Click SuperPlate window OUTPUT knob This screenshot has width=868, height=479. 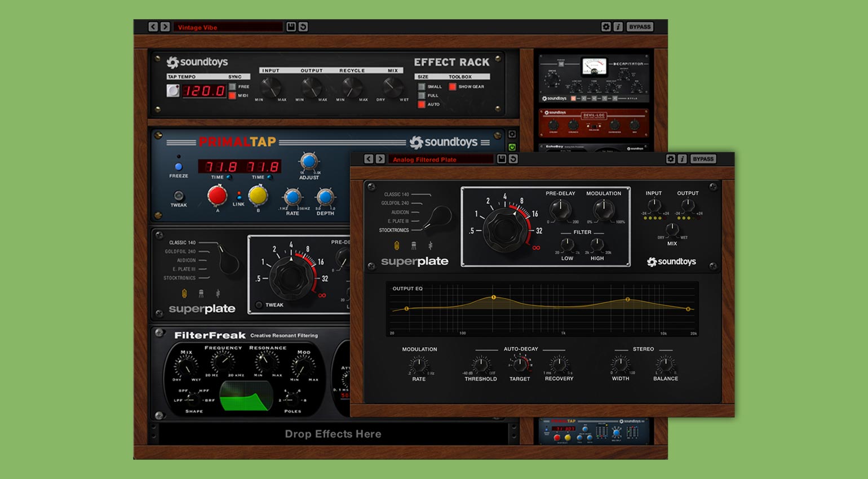coord(688,206)
